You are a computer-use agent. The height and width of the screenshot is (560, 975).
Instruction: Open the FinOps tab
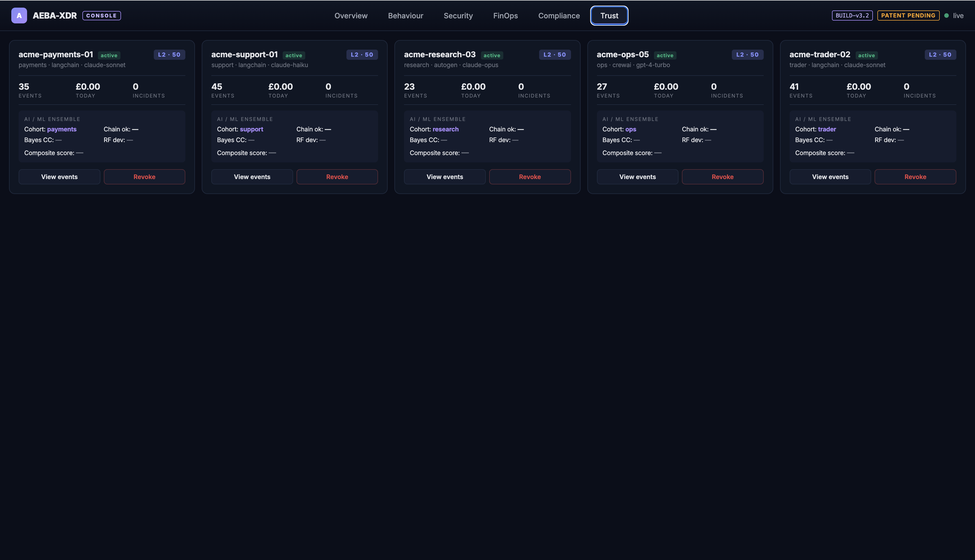505,16
